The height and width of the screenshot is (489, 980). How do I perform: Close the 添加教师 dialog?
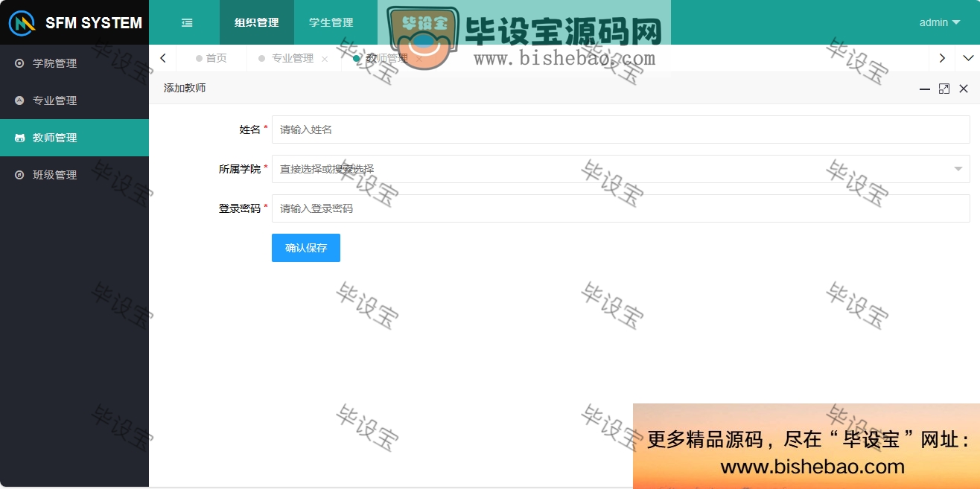pos(964,89)
